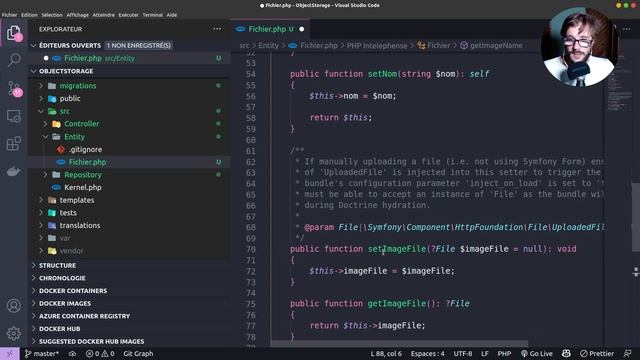Change language mode via PHP indicator
640x360 pixels.
click(504, 353)
